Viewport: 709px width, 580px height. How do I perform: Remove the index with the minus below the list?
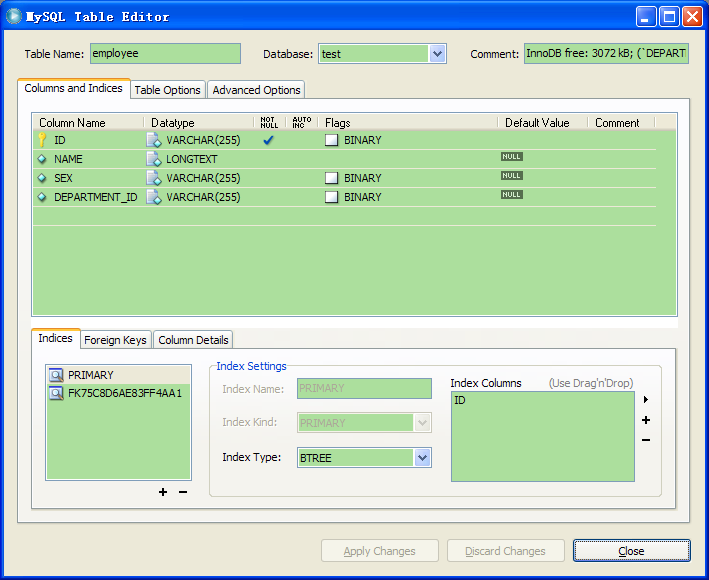[182, 491]
